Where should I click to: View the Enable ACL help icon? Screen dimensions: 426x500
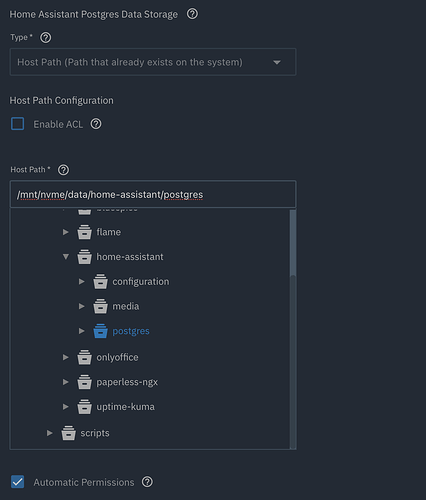(x=96, y=124)
